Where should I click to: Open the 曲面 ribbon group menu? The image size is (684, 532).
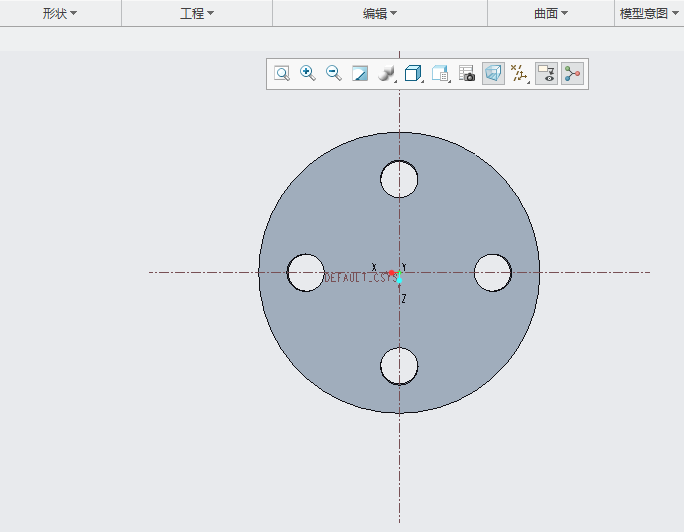551,13
